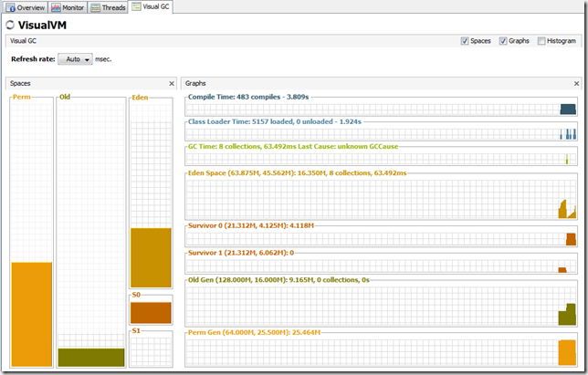Image resolution: width=588 pixels, height=375 pixels.
Task: Click the VisualVM spinner logo icon
Action: [10, 26]
